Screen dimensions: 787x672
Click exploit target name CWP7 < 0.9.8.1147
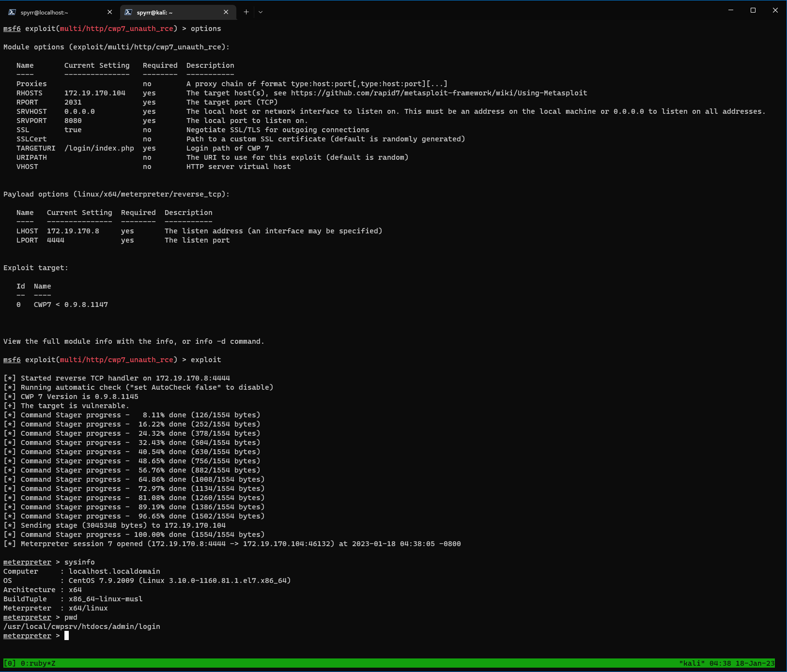71,305
